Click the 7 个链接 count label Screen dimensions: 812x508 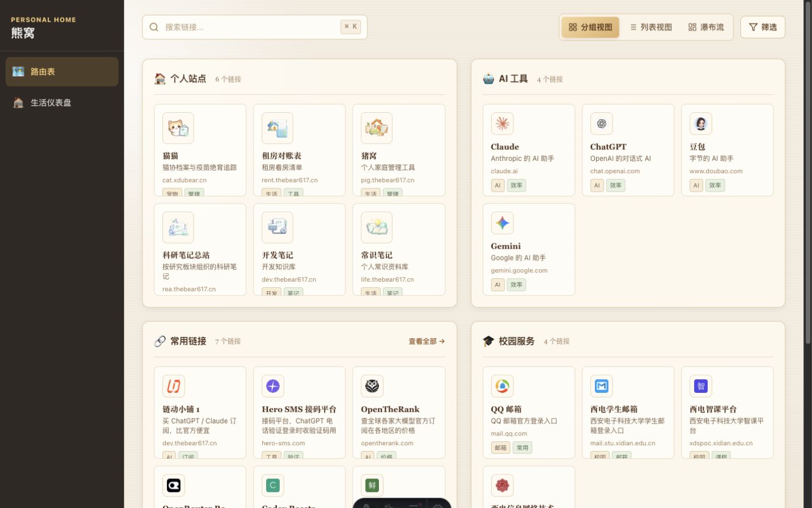[228, 342]
